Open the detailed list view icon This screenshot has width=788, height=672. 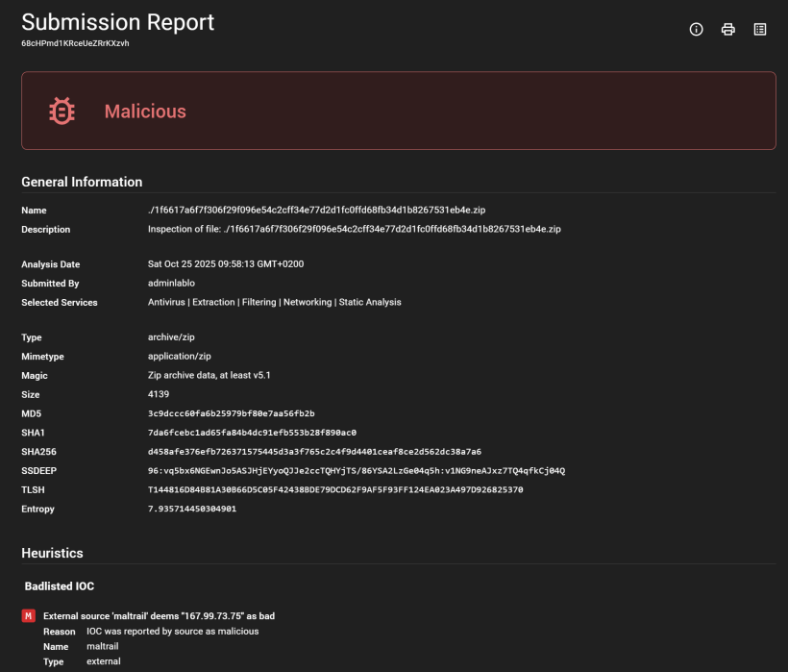point(760,30)
